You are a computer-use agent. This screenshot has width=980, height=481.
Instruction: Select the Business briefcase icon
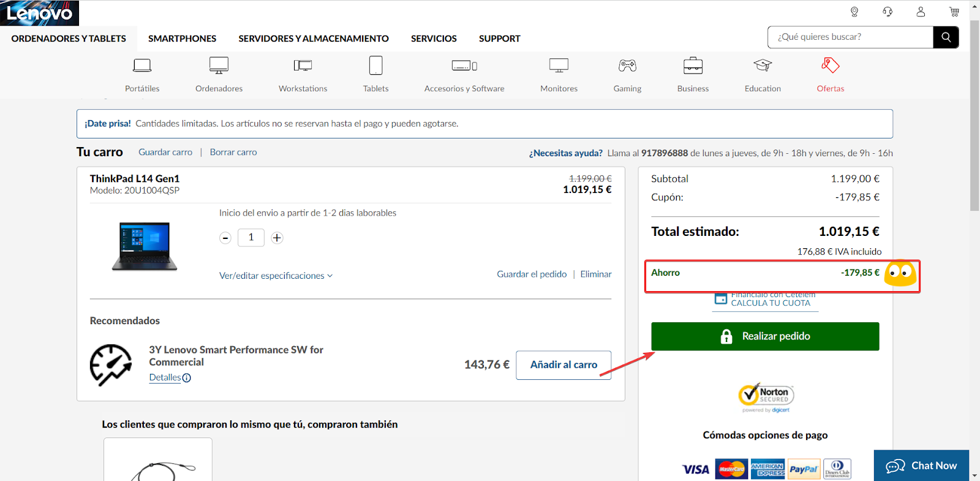tap(693, 66)
